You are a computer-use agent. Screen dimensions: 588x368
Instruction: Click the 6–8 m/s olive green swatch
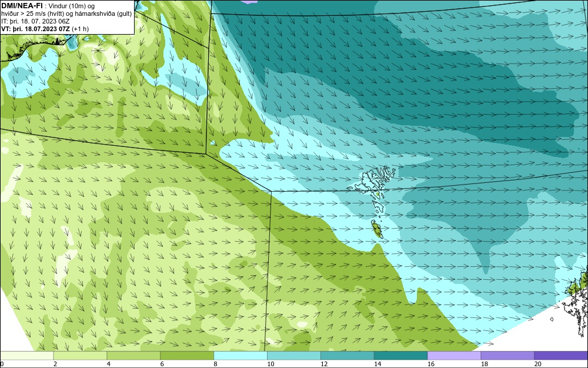(187, 355)
